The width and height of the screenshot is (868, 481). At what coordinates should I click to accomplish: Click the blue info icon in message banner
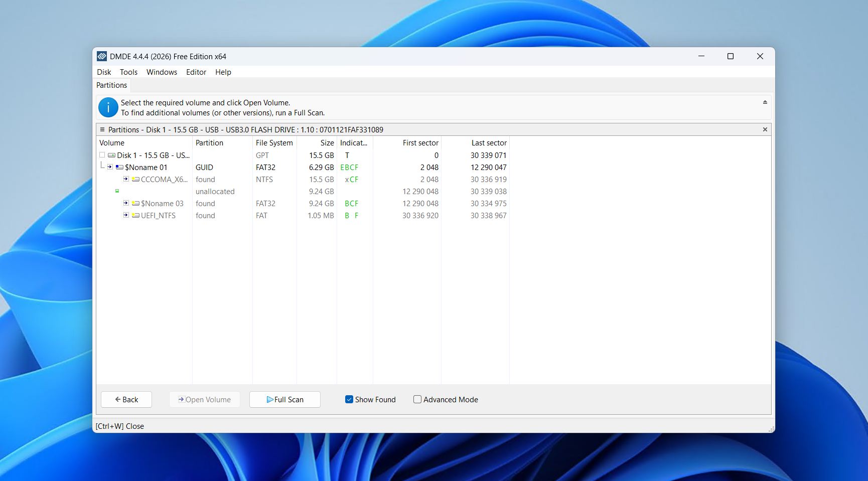(x=108, y=107)
